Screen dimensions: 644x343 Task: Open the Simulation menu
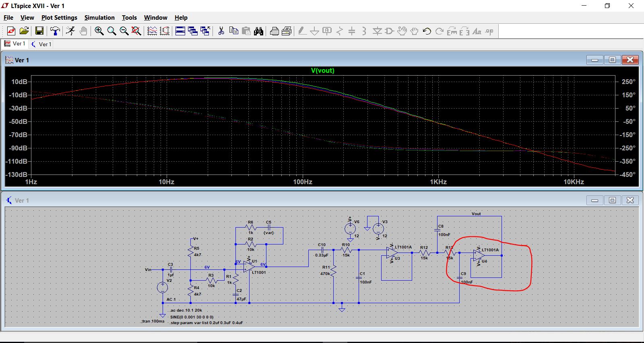tap(99, 18)
